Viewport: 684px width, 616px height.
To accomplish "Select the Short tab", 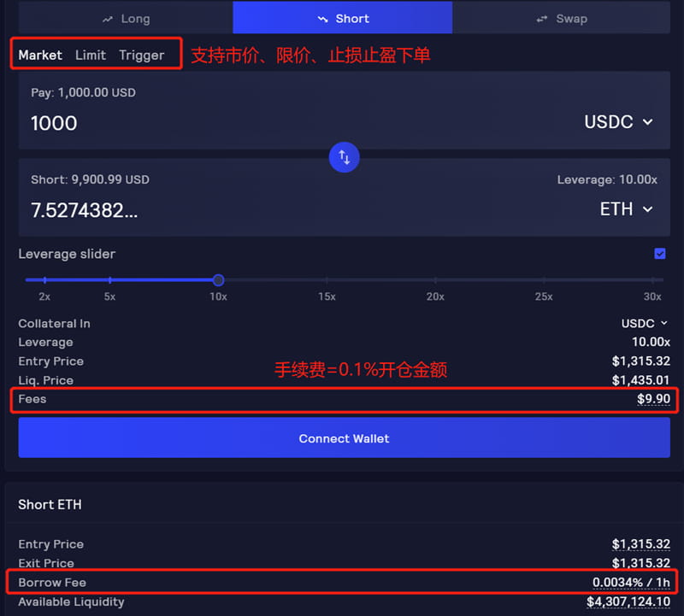I will point(343,18).
